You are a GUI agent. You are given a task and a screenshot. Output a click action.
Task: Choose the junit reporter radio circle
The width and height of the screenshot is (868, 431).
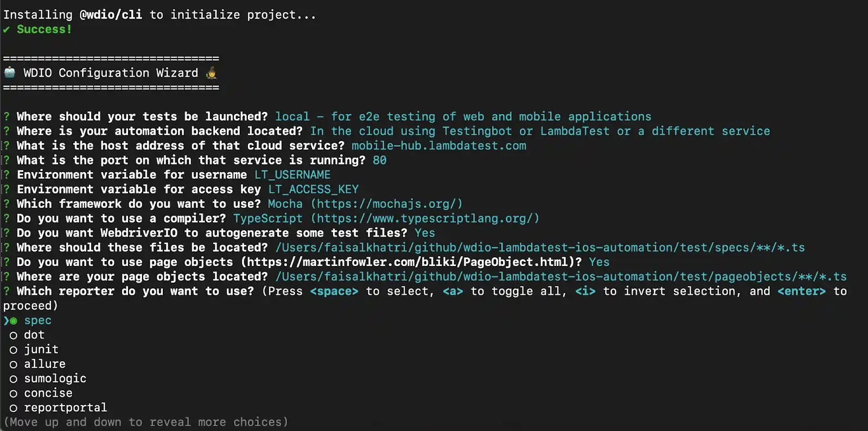click(14, 350)
